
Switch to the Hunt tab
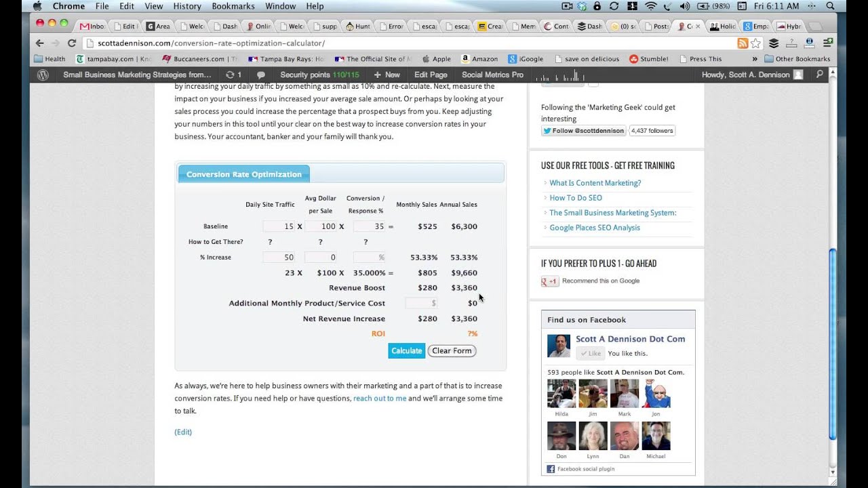click(359, 26)
